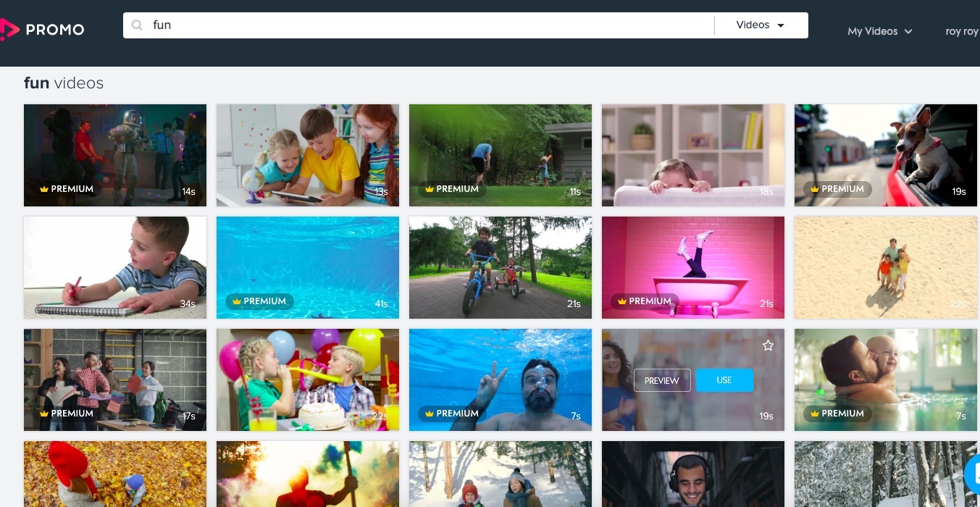Click Premium badge on pink bathtub video
Image resolution: width=980 pixels, height=507 pixels.
(645, 301)
